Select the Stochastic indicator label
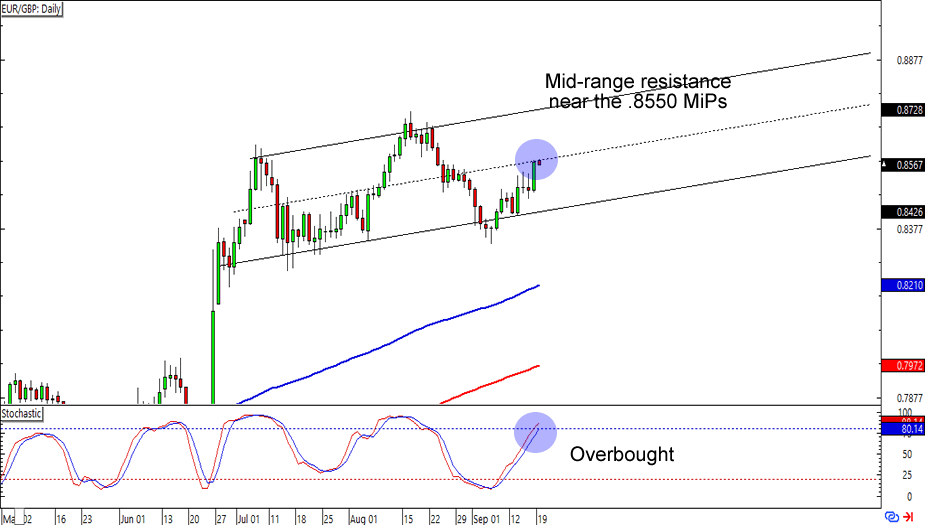925x525 pixels. tap(21, 414)
